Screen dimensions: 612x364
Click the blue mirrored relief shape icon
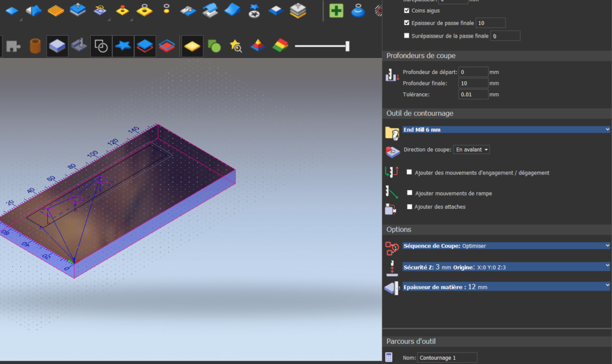[x=34, y=11]
